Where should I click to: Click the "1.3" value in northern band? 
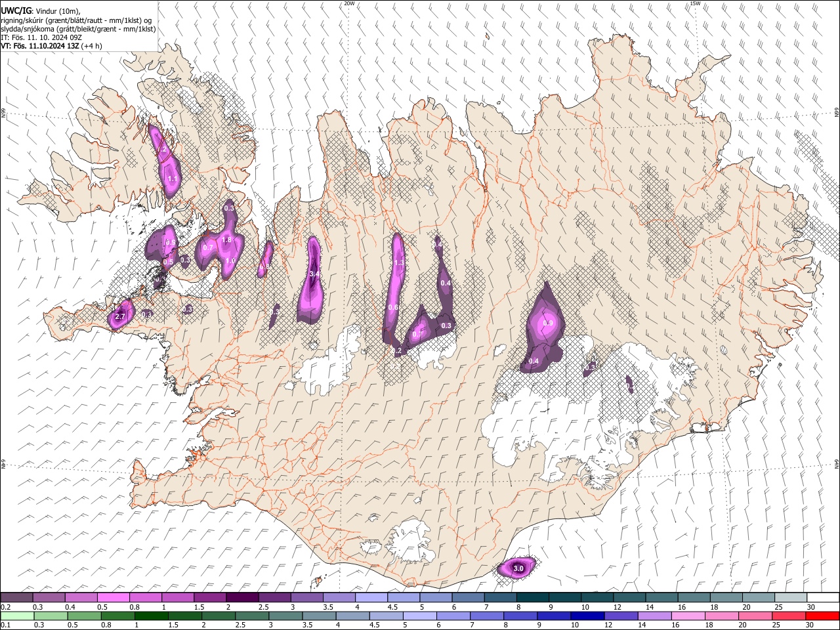tap(398, 263)
